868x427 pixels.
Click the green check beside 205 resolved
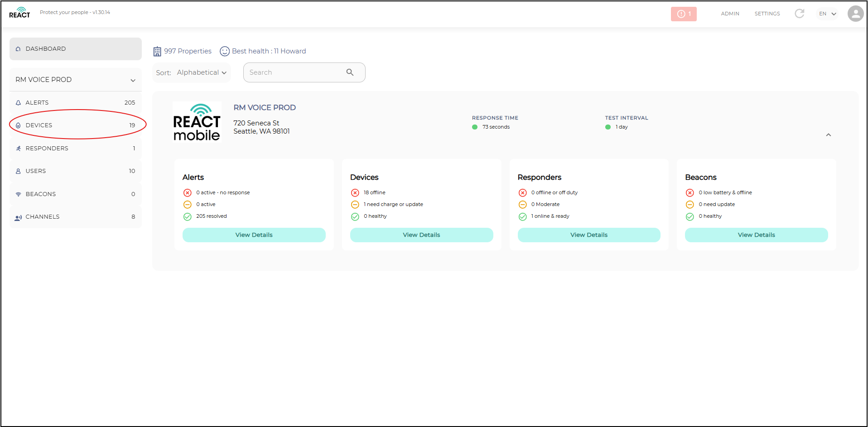pos(188,216)
